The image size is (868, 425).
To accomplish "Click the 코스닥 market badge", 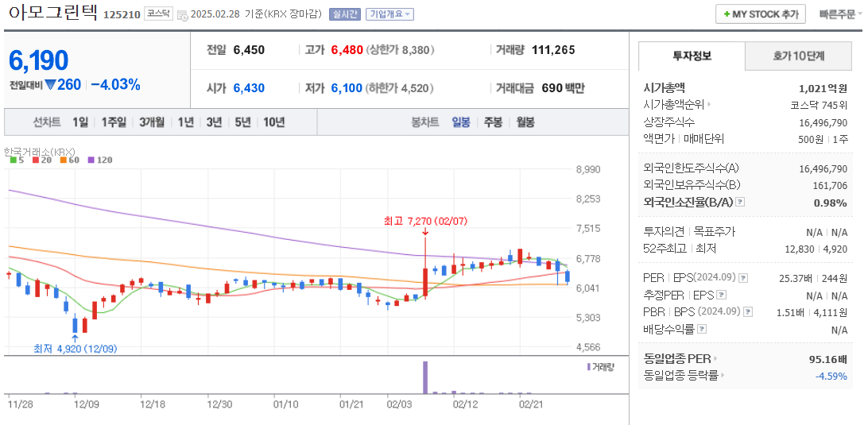I will (159, 14).
